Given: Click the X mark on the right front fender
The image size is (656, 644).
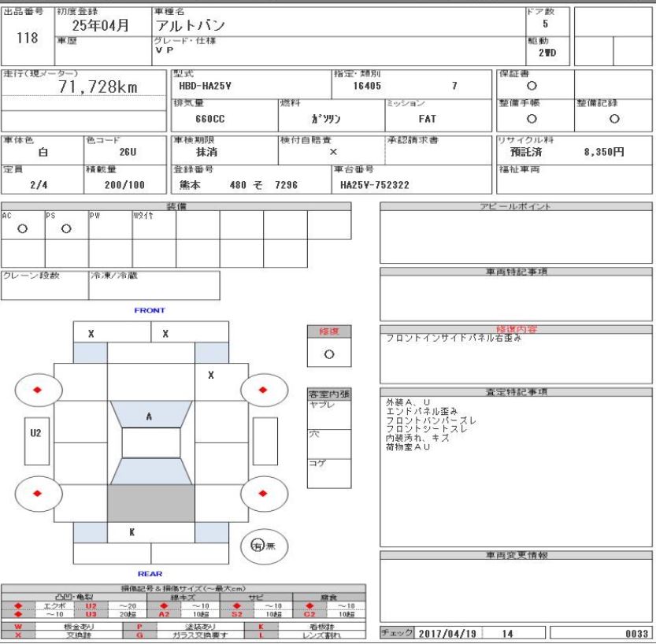Looking at the screenshot, I should tap(210, 375).
